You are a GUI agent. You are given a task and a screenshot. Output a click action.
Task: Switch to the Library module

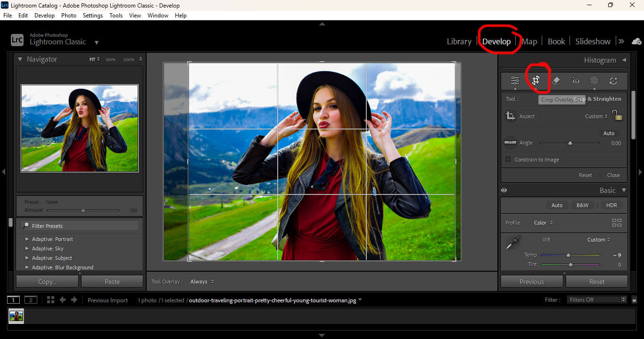point(459,41)
